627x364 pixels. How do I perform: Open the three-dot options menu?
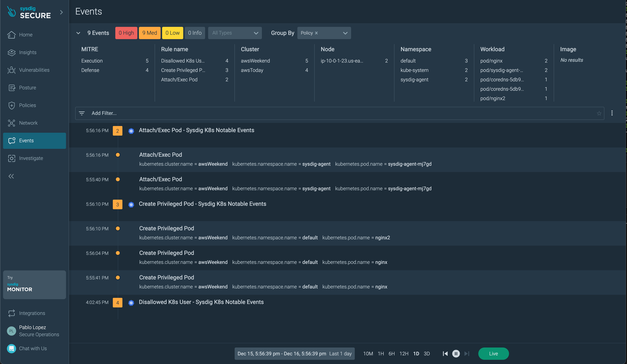pos(612,113)
